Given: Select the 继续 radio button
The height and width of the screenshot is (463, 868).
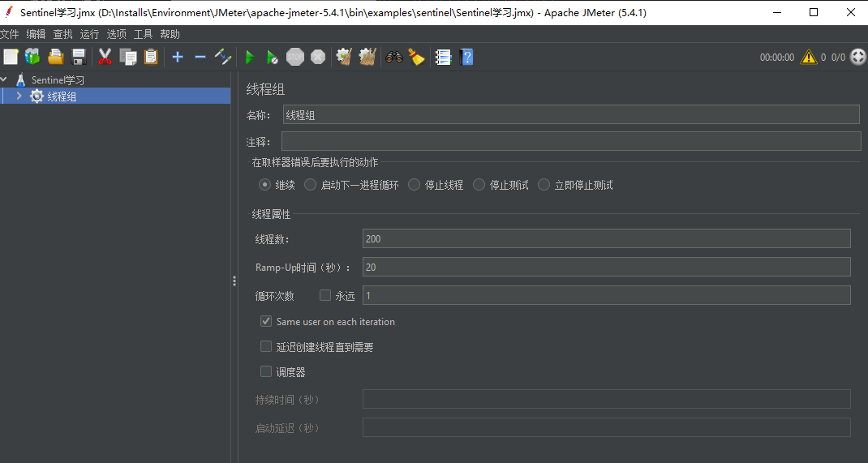Looking at the screenshot, I should (264, 185).
